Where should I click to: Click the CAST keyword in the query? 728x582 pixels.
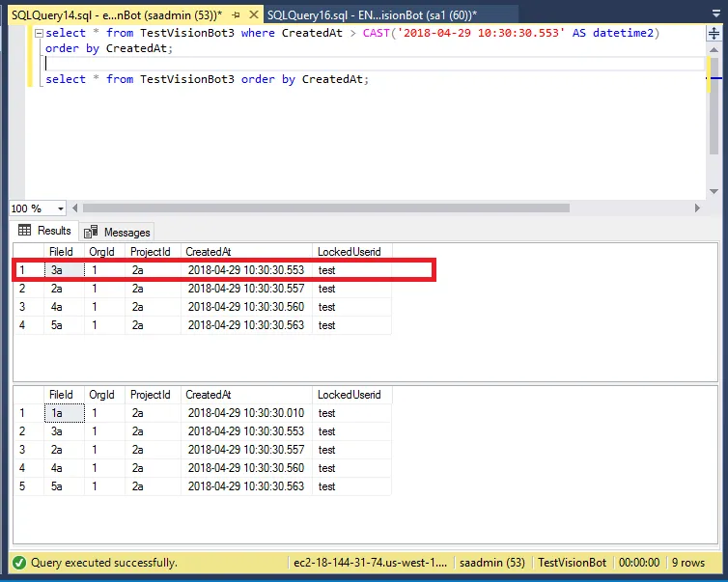tap(377, 33)
